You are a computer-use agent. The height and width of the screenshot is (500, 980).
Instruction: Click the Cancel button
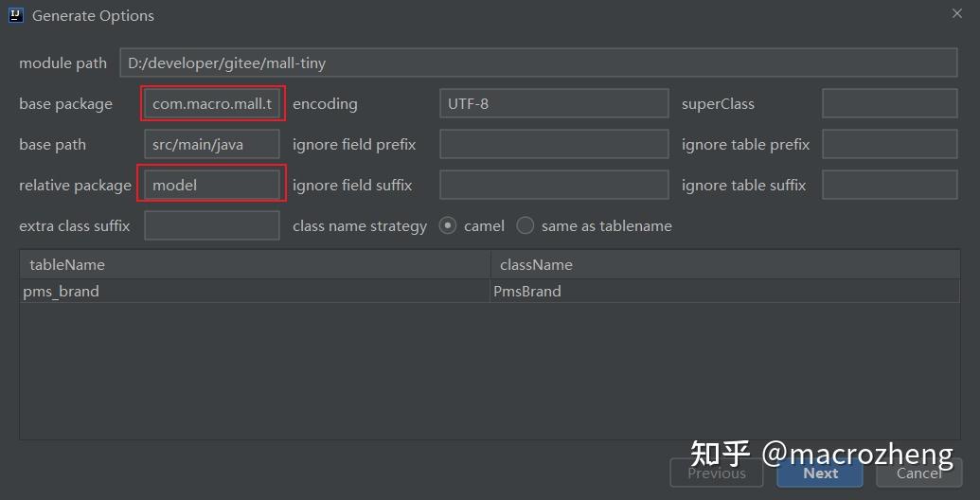click(x=918, y=473)
